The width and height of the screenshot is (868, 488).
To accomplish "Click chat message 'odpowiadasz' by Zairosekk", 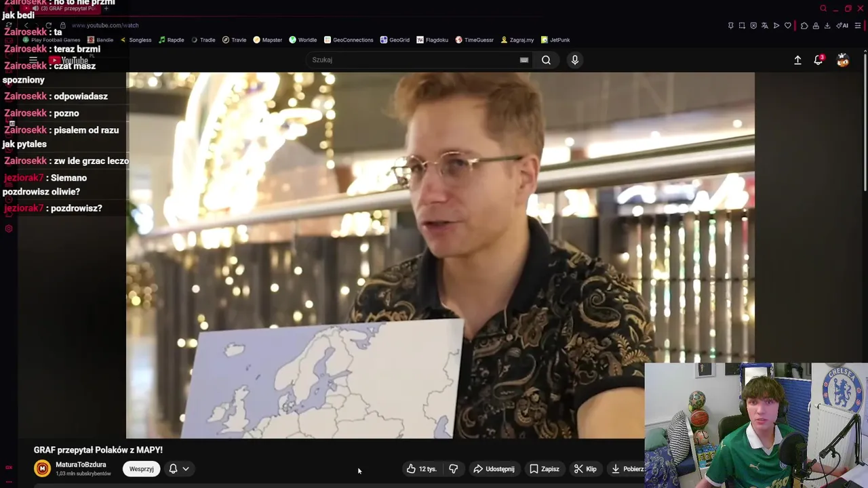I will [x=81, y=96].
